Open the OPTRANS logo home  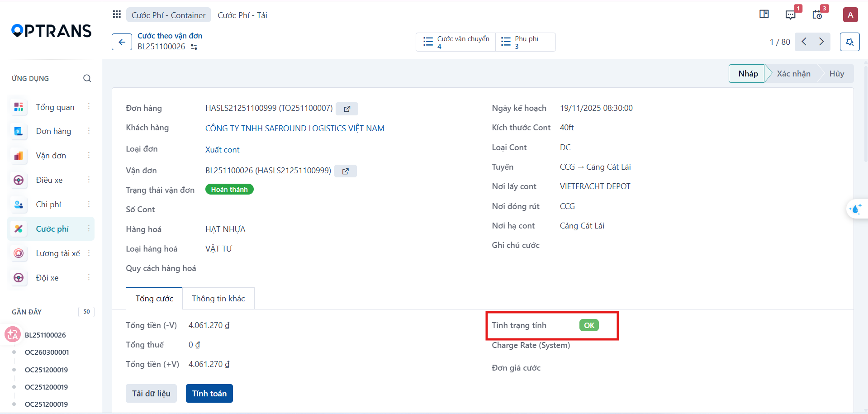[x=51, y=30]
